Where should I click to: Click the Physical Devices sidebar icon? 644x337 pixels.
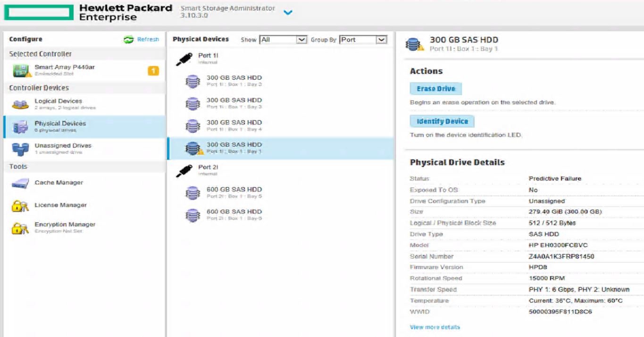point(20,127)
